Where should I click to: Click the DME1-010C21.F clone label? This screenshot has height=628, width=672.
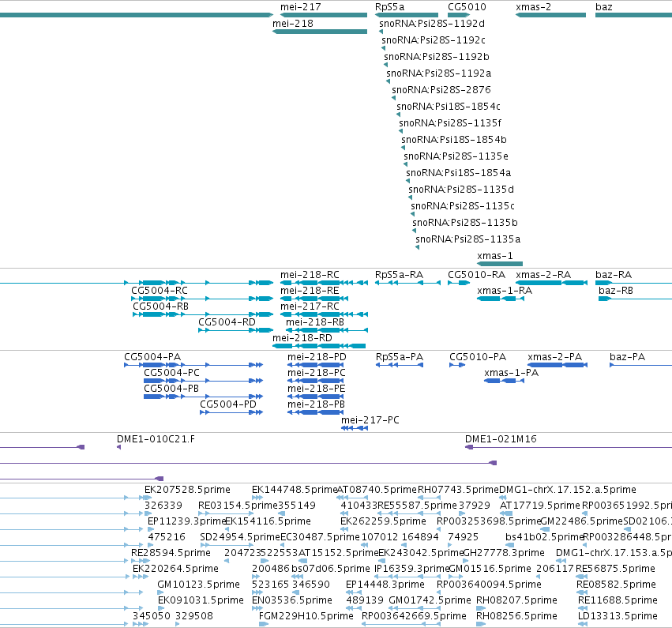click(x=156, y=439)
